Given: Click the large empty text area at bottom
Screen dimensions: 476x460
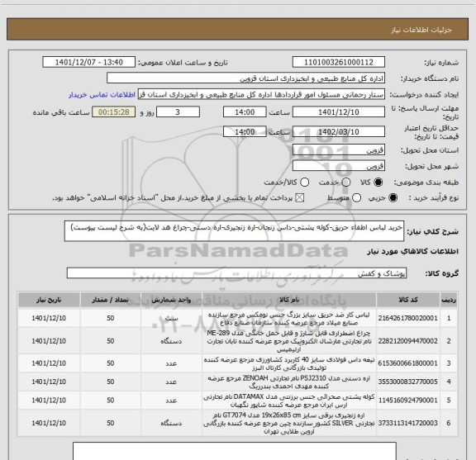Looking at the screenshot, I should [235, 451].
